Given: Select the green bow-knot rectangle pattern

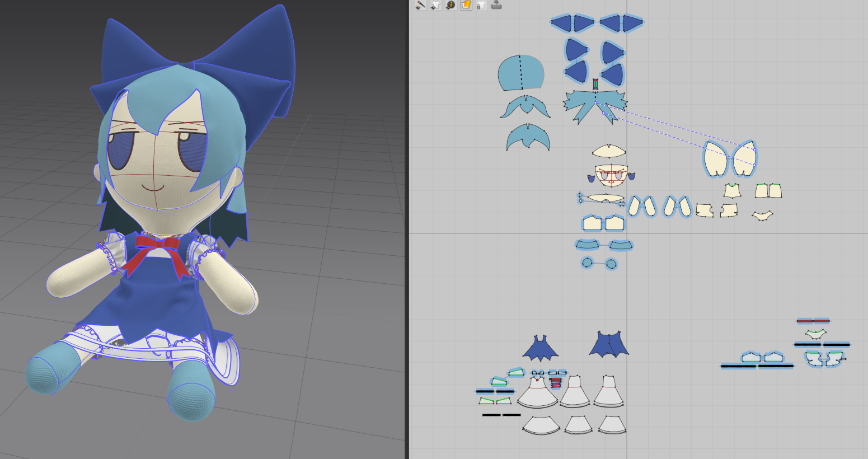Looking at the screenshot, I should tap(596, 84).
